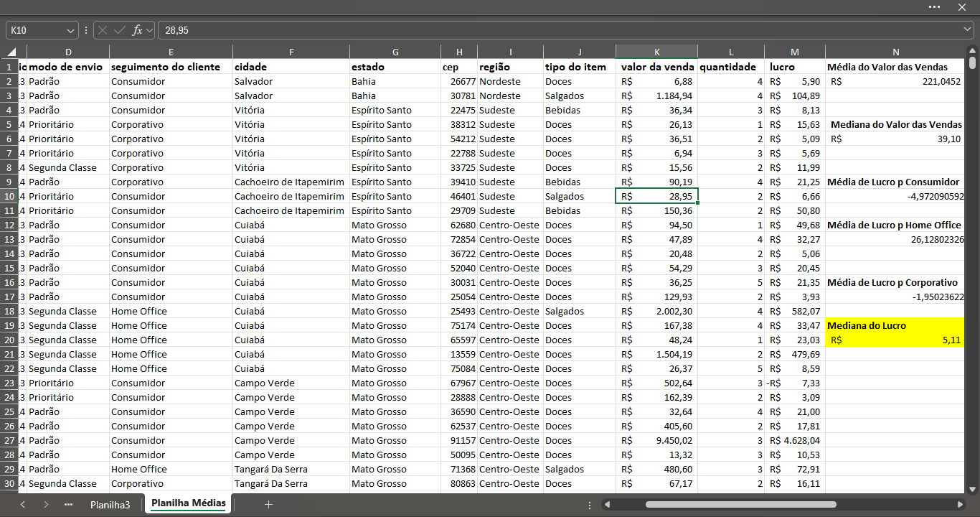Expand the formula bar with the chevron
The image size is (980, 517).
click(x=968, y=30)
